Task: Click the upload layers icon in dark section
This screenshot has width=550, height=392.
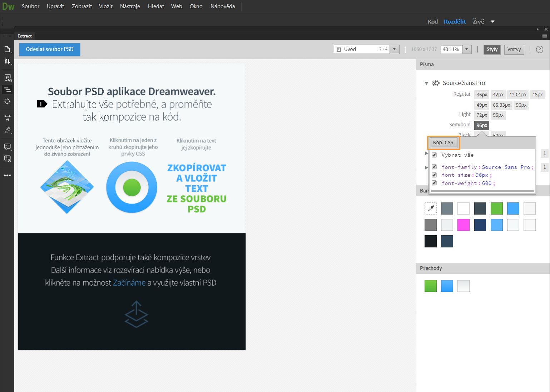Action: tap(136, 314)
